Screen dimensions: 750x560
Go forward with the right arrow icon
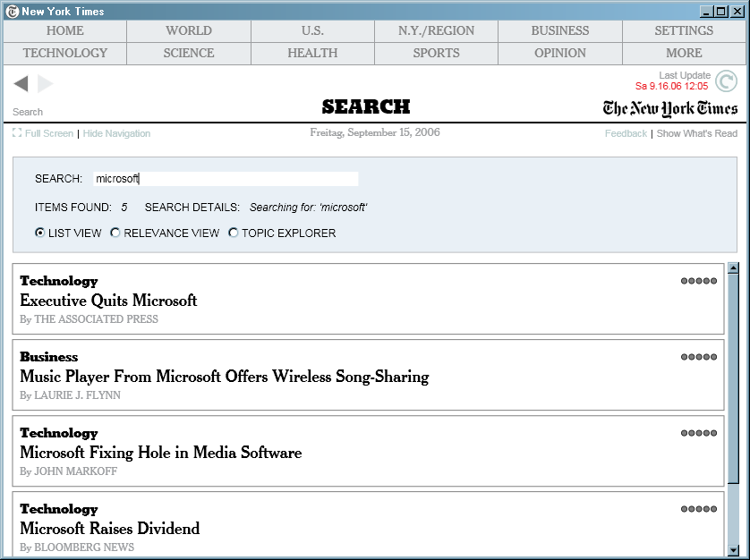(45, 84)
